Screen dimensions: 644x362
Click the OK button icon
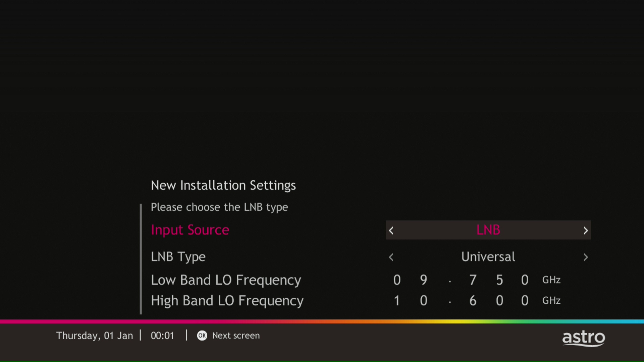click(x=202, y=336)
